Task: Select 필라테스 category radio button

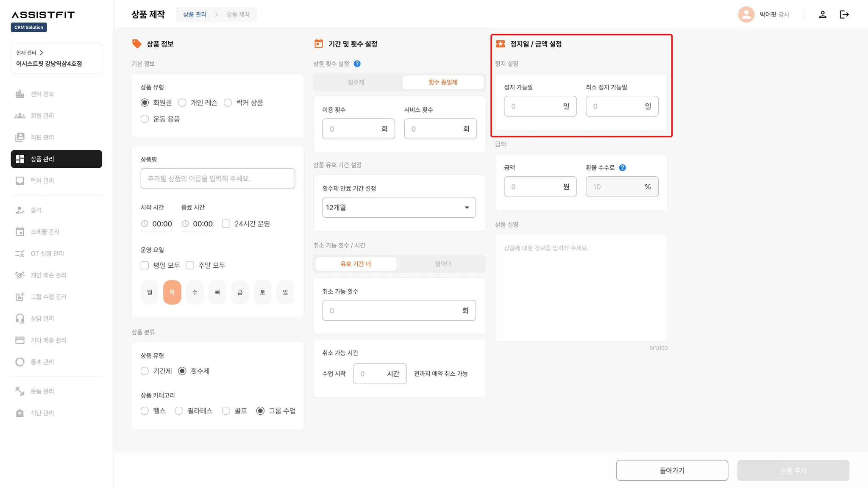Action: (179, 411)
